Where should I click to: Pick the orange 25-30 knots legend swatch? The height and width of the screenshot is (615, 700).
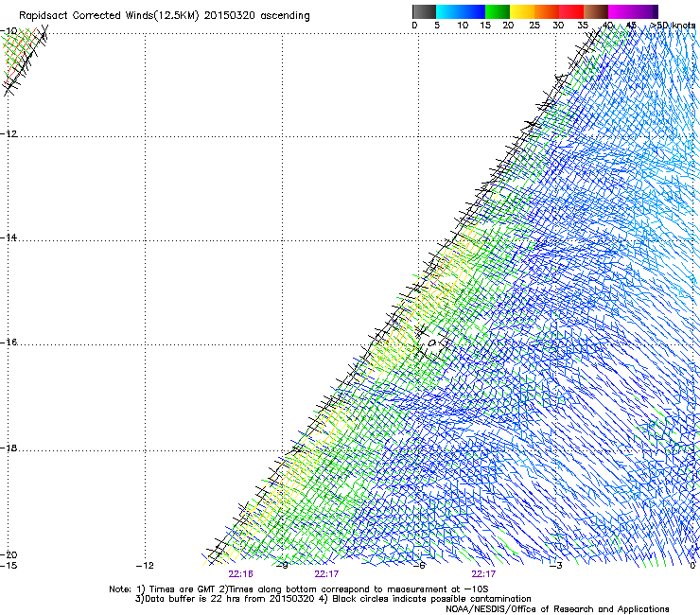point(547,11)
